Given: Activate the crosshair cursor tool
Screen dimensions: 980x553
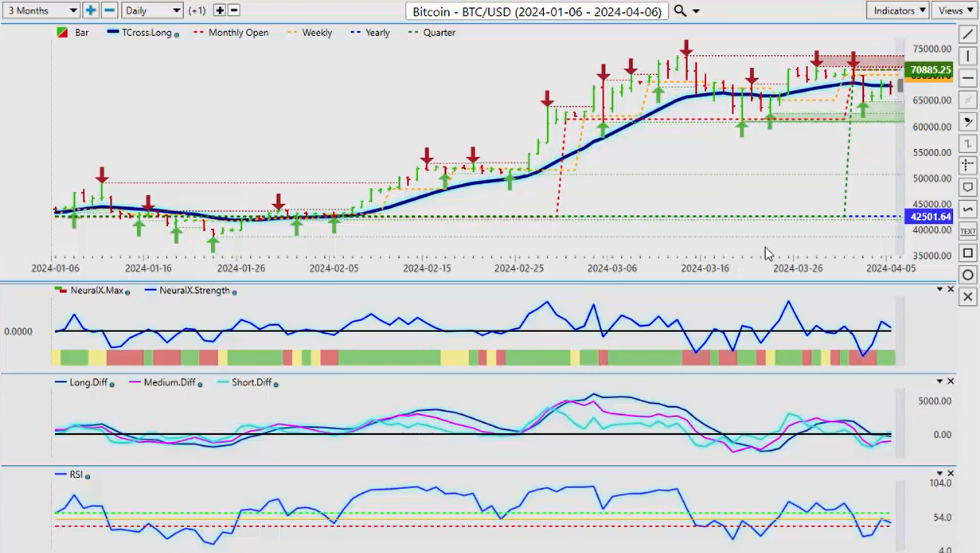Looking at the screenshot, I should [967, 165].
